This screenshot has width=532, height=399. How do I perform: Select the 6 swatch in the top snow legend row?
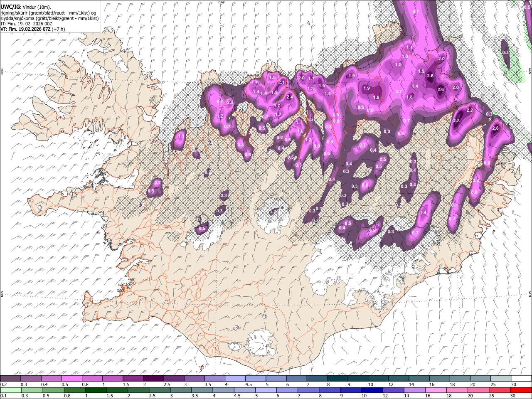[296, 379]
